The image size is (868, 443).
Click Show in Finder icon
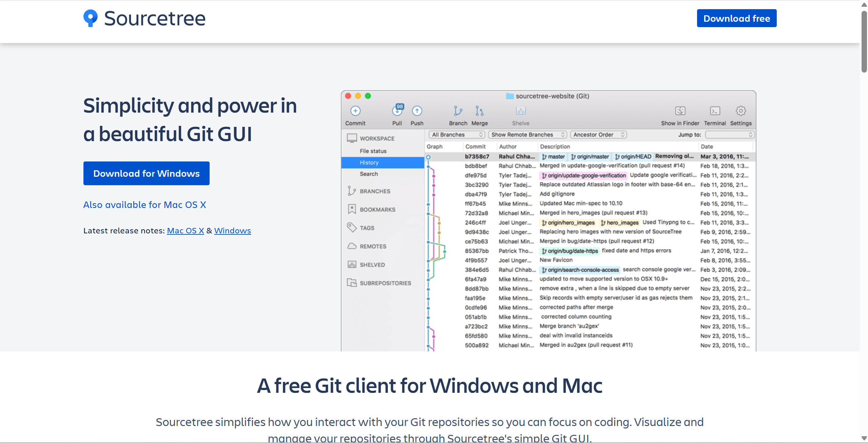[x=680, y=111]
